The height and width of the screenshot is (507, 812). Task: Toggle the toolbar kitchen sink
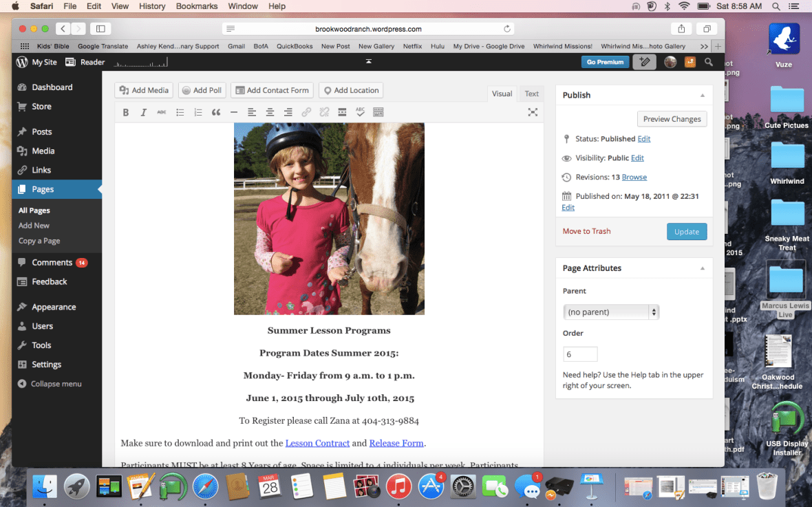pos(378,112)
